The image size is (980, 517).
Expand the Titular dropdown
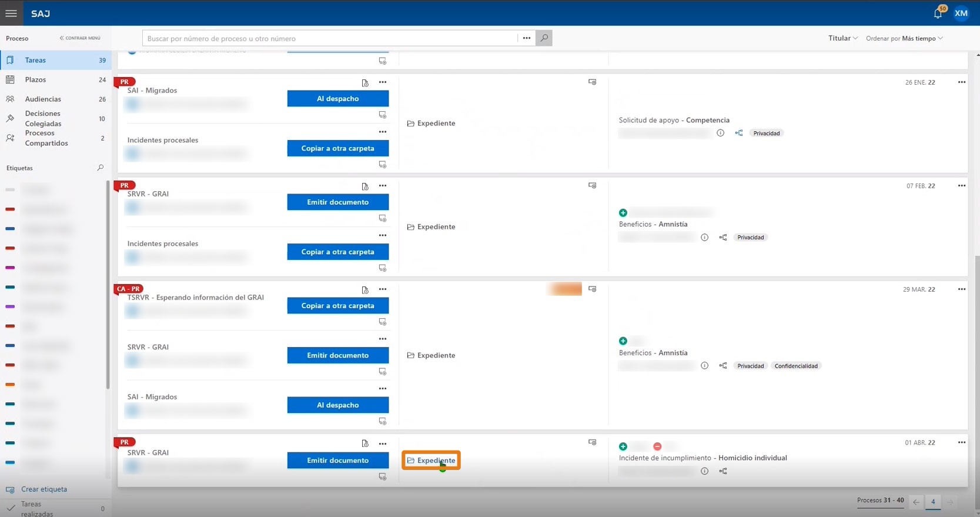tap(842, 38)
